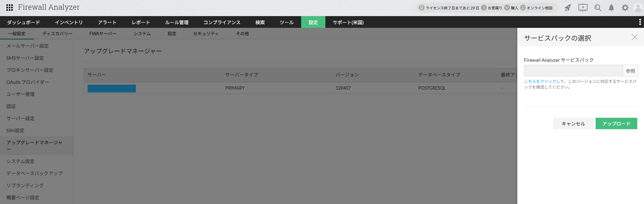The image size is (644, 204).
Task: Select データベースバックアップ in the sidebar
Action: 35,173
